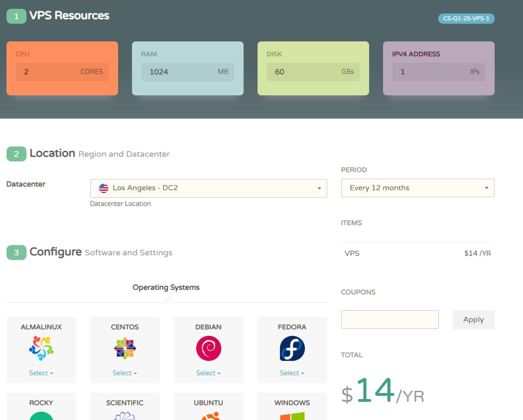Expand CentOS Select version menu
This screenshot has height=420, width=523.
click(x=125, y=373)
